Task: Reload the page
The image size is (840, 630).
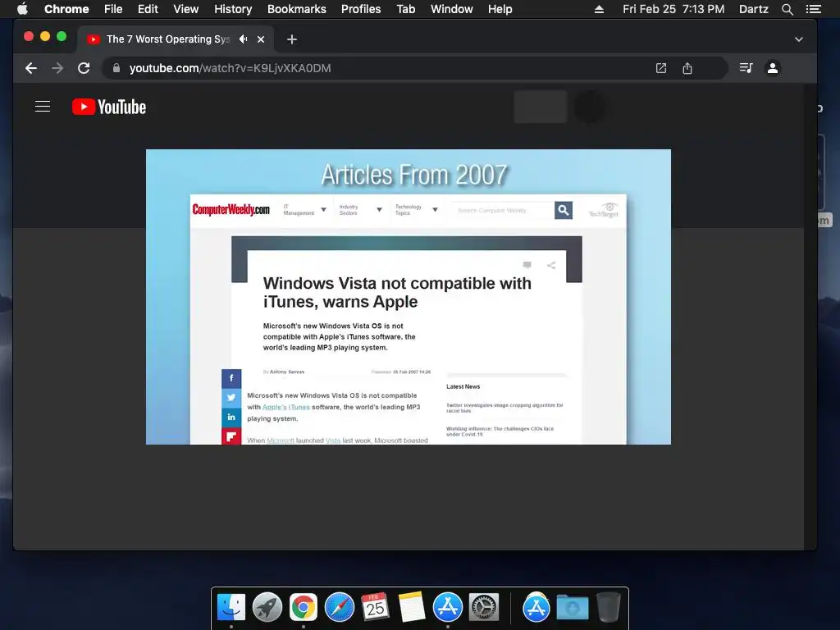Action: (x=84, y=68)
